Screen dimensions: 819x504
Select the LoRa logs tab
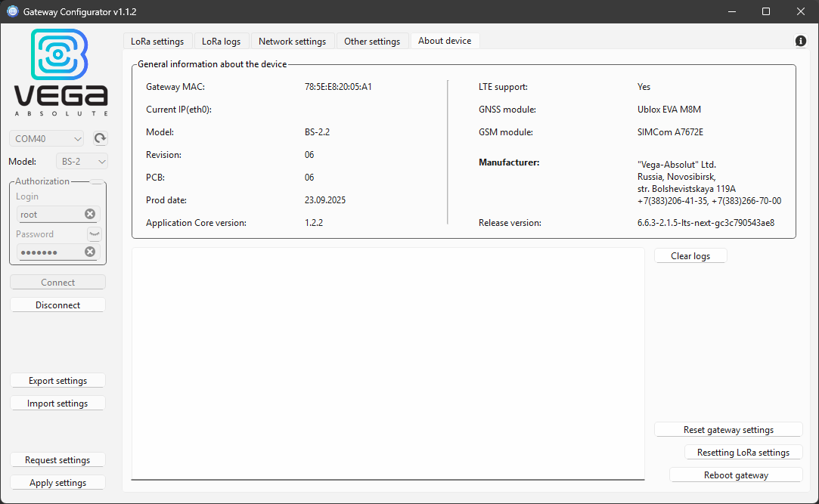pos(221,41)
